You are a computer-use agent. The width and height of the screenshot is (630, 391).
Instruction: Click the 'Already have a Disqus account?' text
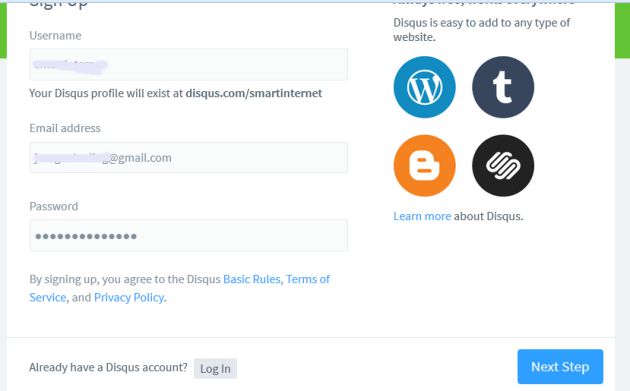[108, 367]
